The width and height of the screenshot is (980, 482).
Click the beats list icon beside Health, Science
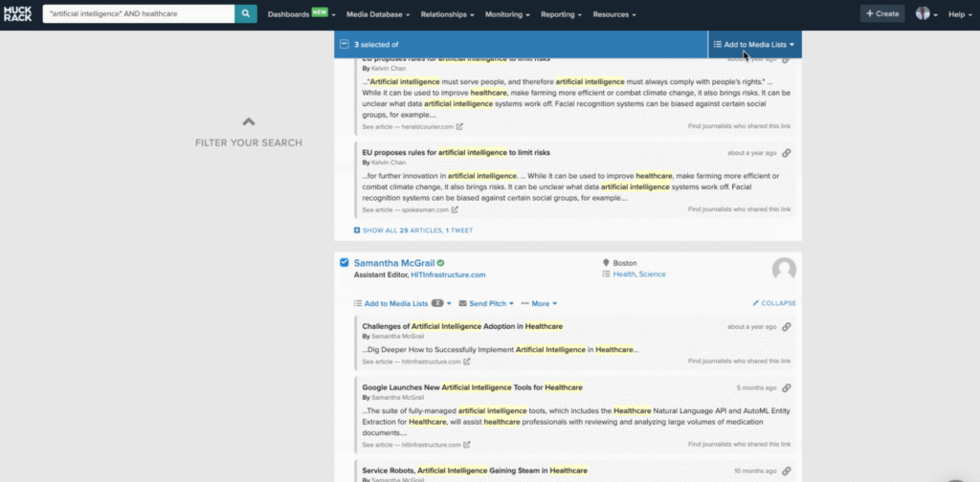pos(606,274)
